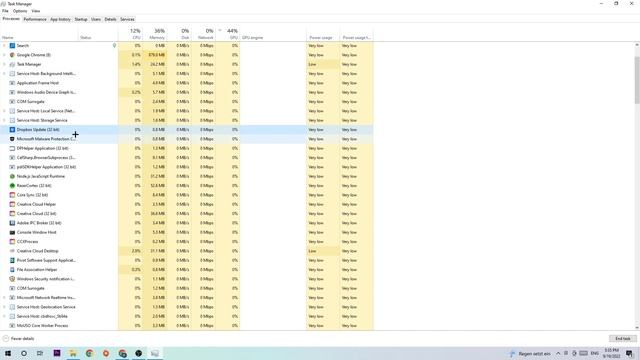The height and width of the screenshot is (360, 640).
Task: Expand the Google Chrome process group
Action: tap(4, 55)
